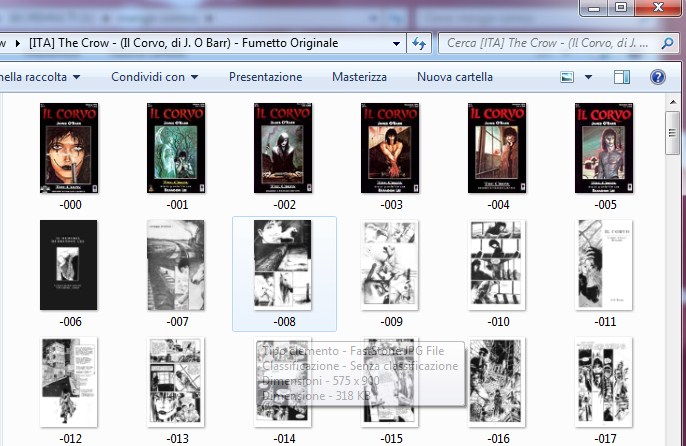This screenshot has width=686, height=446.
Task: Click the refresh button beside the address bar
Action: tap(419, 43)
